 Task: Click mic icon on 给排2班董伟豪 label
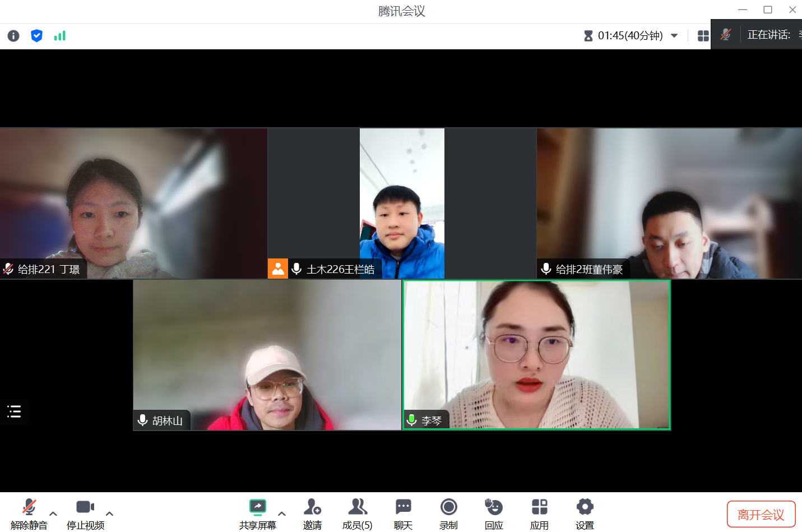click(x=546, y=269)
